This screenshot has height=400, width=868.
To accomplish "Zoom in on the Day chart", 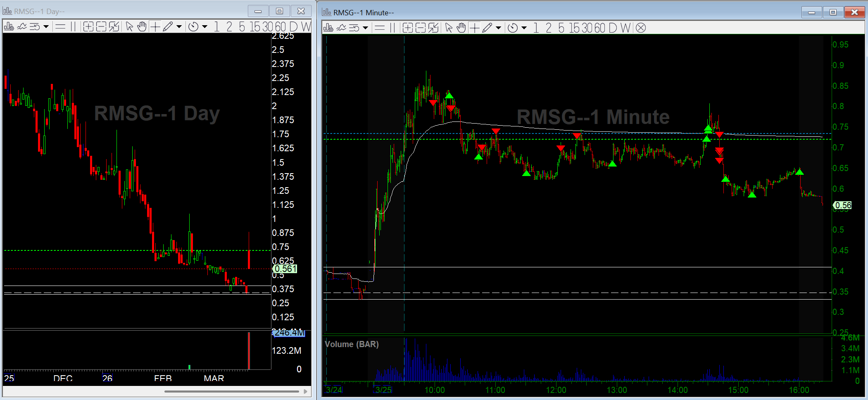I will (x=88, y=27).
